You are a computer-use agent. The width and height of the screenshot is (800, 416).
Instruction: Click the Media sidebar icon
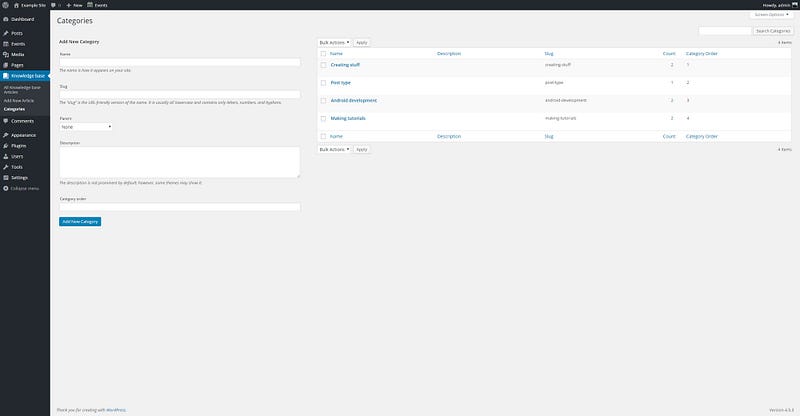pos(6,55)
